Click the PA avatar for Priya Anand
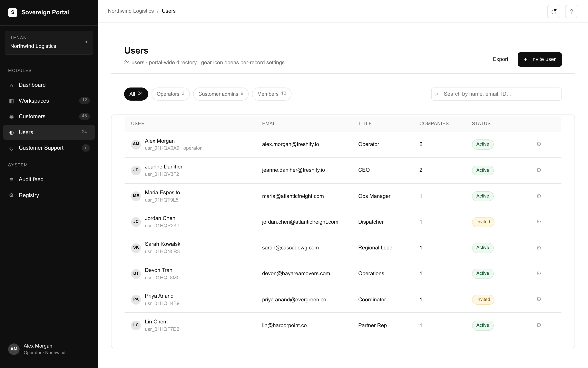Viewport: 588px width, 368px height. coord(136,299)
